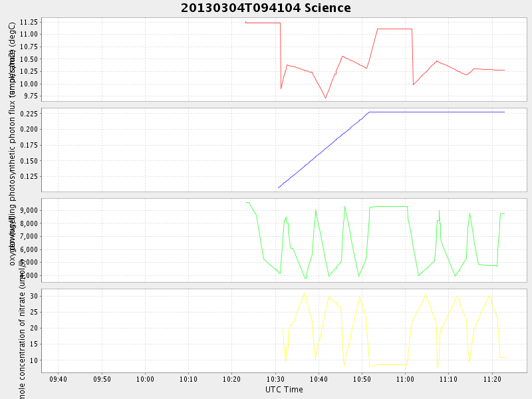Click the 10.75 temperature tick label
This screenshot has height=399, width=532.
click(x=29, y=47)
